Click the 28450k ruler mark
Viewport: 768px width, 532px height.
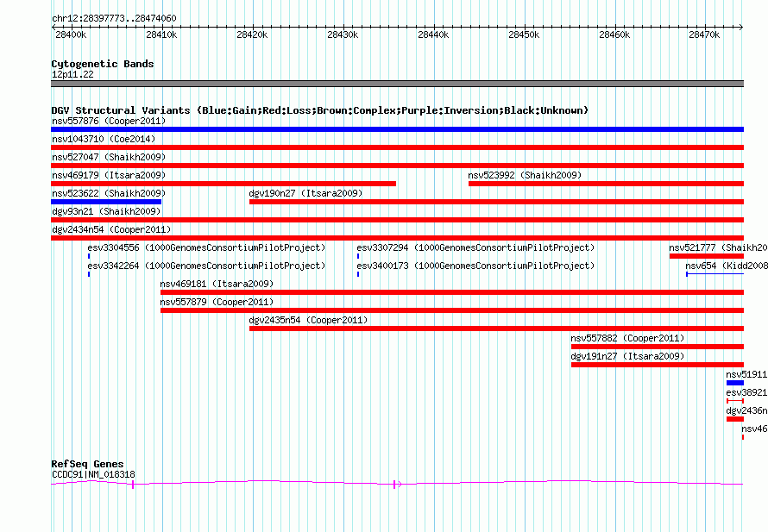[524, 34]
